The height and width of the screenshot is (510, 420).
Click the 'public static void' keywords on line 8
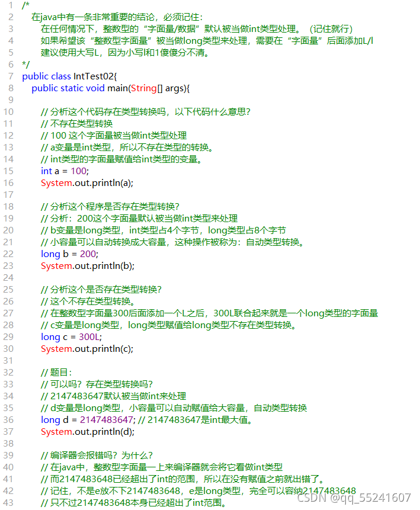tap(68, 88)
